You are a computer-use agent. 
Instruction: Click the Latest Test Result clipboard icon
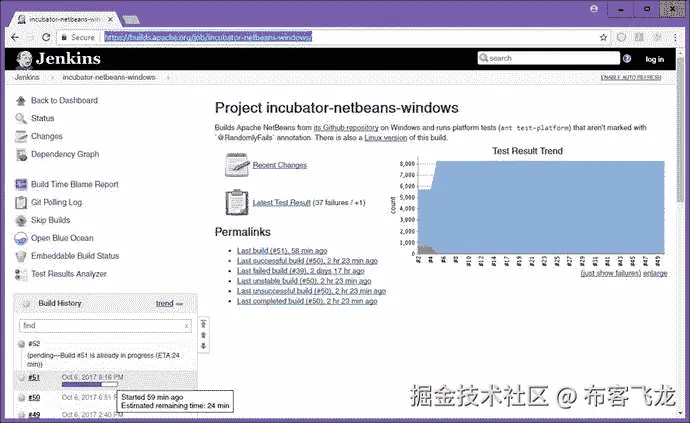[237, 202]
